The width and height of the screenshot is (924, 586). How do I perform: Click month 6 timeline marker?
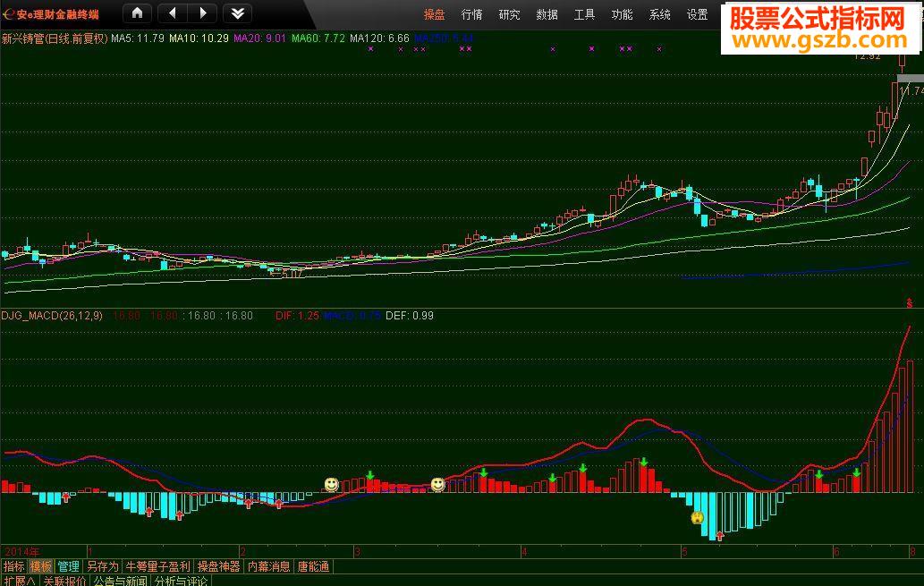tap(836, 552)
